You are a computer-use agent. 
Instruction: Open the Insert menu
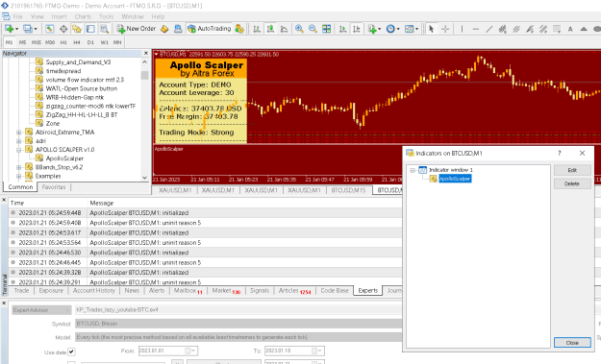pos(59,16)
